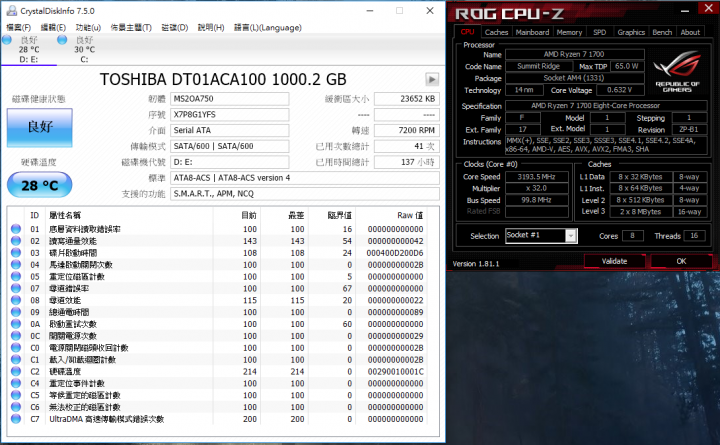Click the status icon for attribute C5
This screenshot has height=445, width=720.
16,395
